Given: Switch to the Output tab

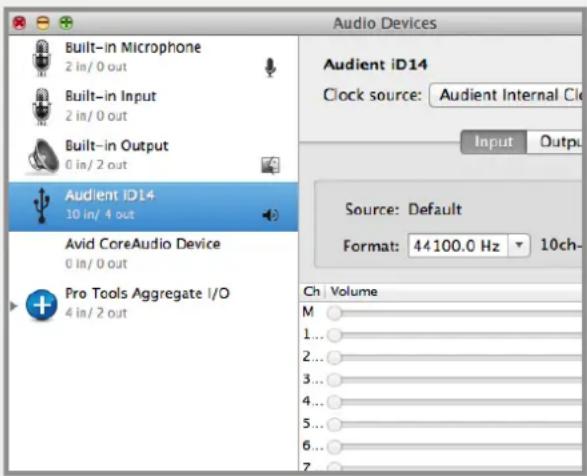Looking at the screenshot, I should coord(555,142).
